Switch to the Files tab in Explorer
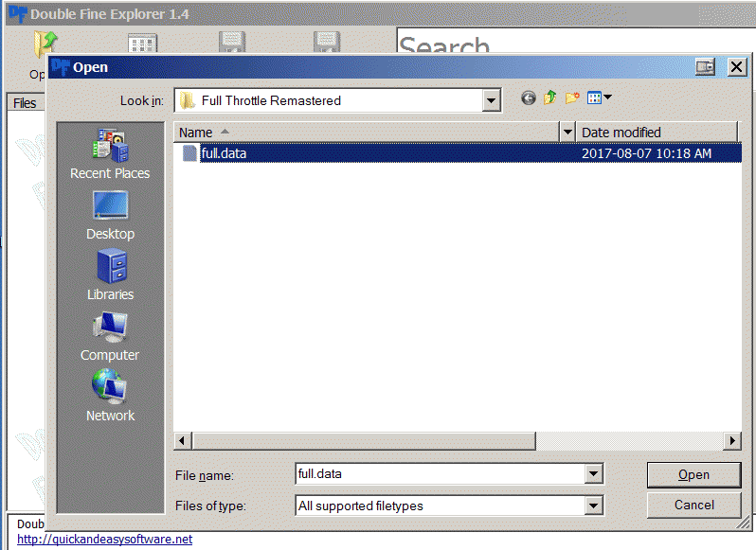 25,103
